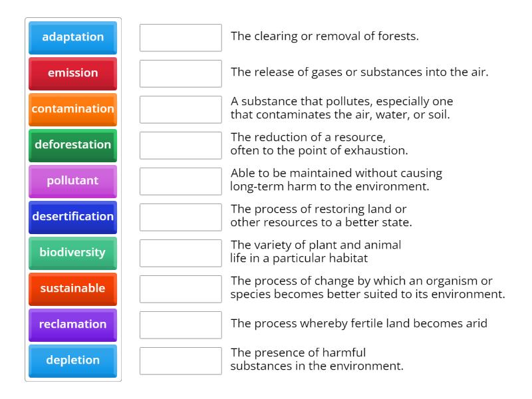Select the pollutant word tile
The image size is (532, 399).
pos(72,181)
